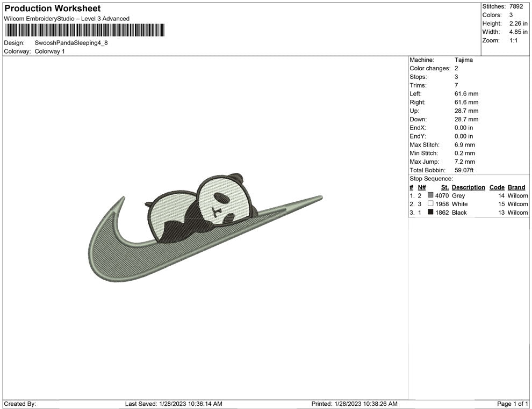This screenshot has width=532, height=409.
Task: Click the Min Stitch value '0.2 mm'
Action: pos(465,153)
